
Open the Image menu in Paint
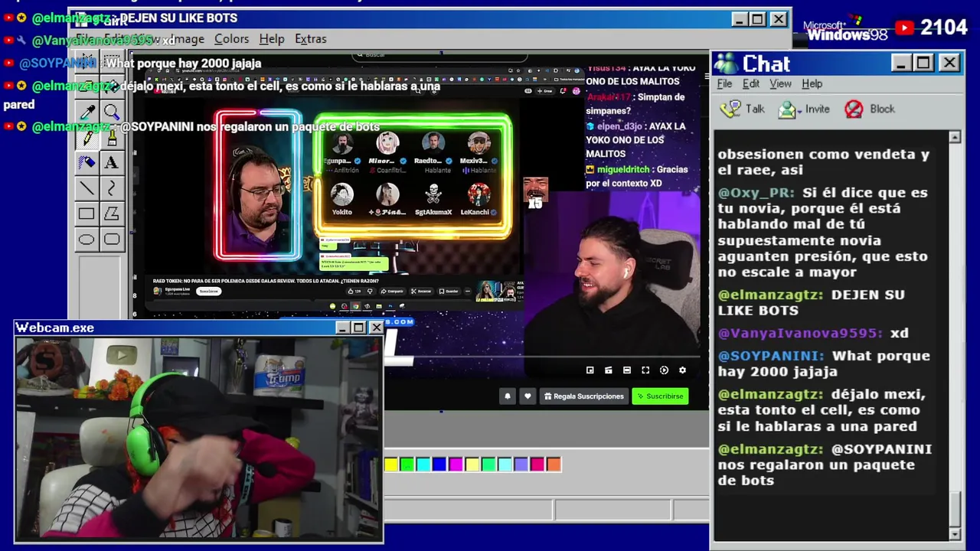188,39
